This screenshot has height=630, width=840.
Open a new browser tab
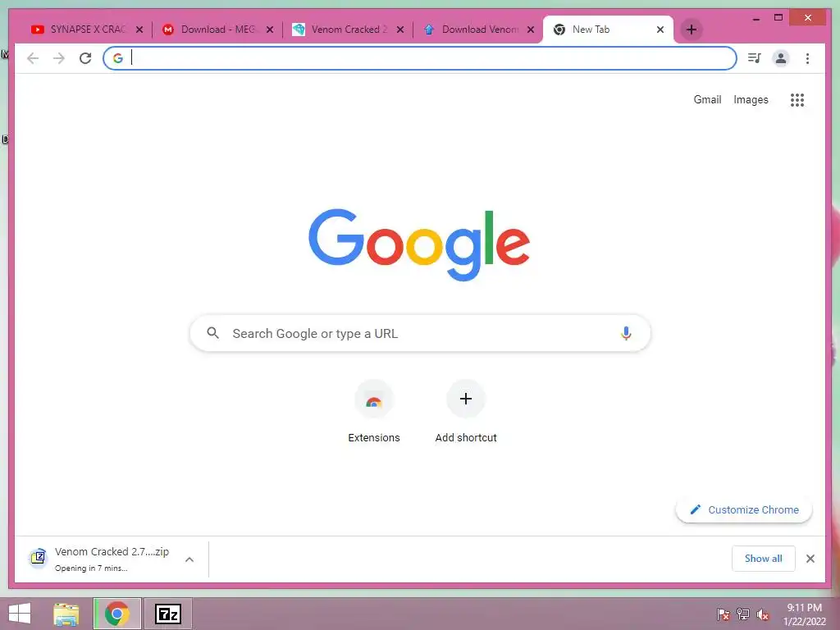pos(691,30)
